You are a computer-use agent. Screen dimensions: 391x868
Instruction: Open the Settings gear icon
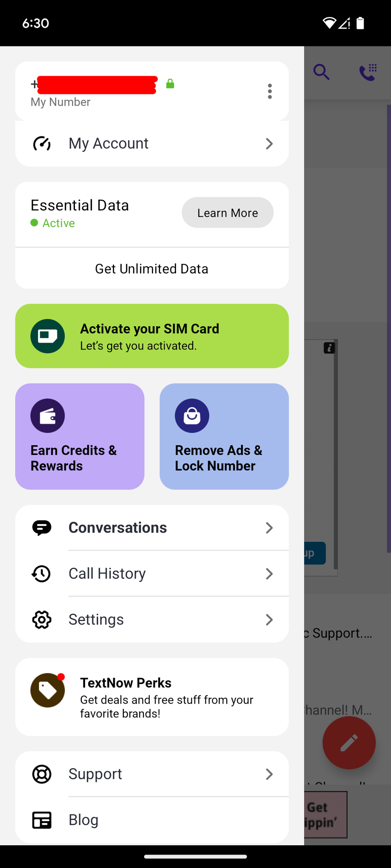(x=41, y=619)
